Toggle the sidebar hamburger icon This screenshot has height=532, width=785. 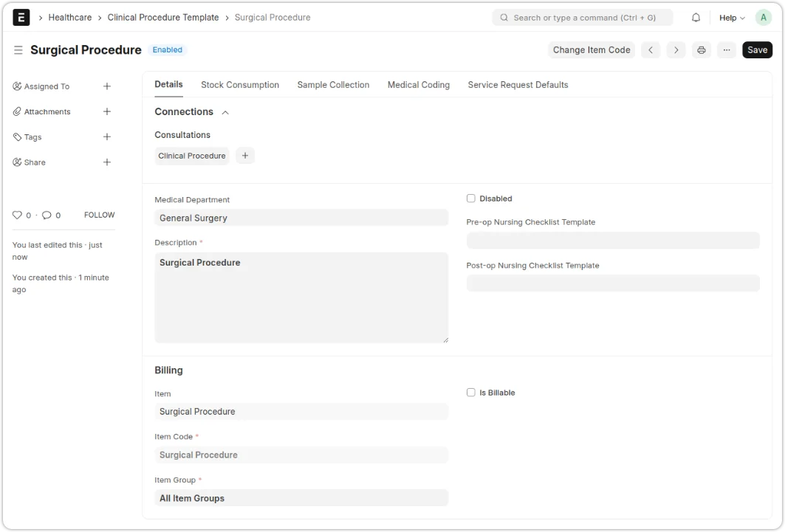[x=18, y=50]
